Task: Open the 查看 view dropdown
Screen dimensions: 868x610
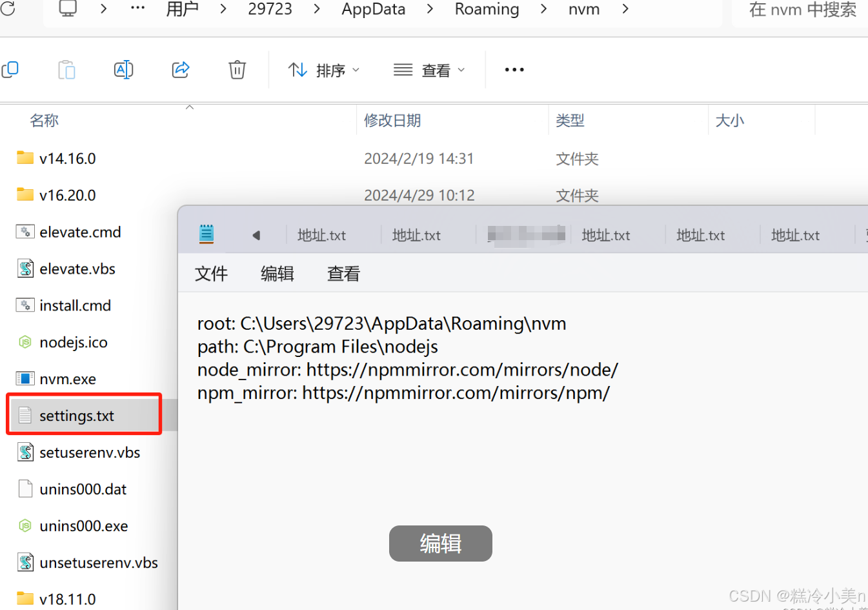Action: (430, 70)
